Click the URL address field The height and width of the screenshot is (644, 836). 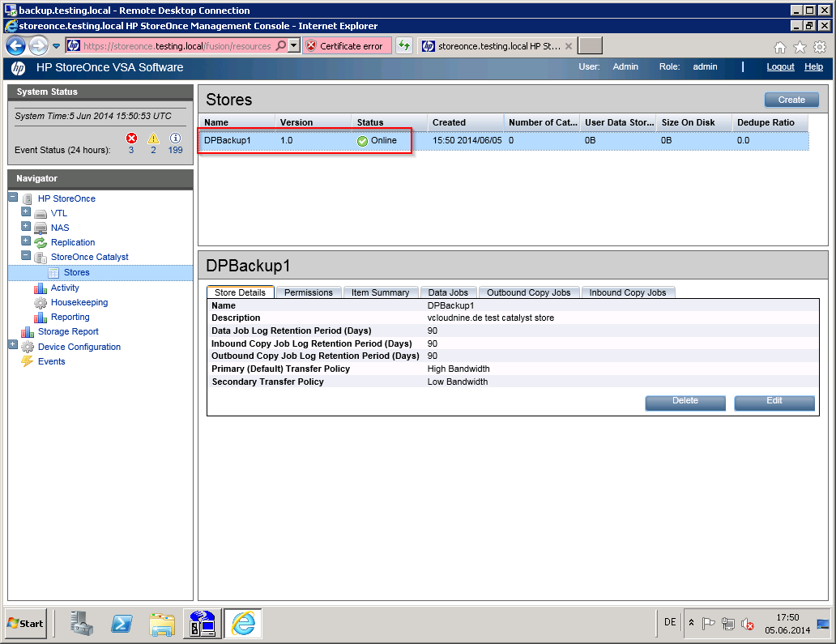tap(177, 46)
